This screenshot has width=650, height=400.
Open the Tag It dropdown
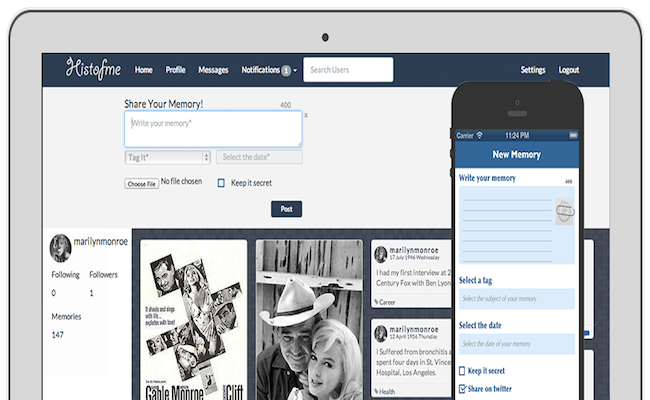coord(167,158)
